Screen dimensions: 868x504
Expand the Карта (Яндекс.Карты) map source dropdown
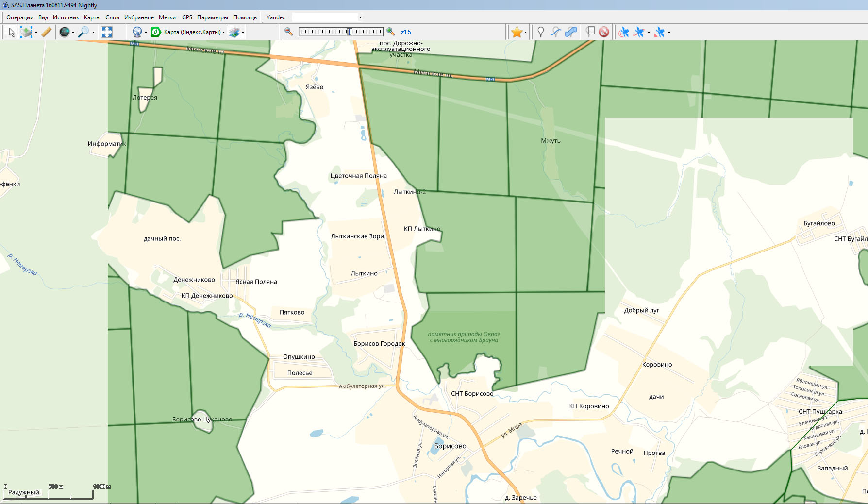tap(223, 33)
